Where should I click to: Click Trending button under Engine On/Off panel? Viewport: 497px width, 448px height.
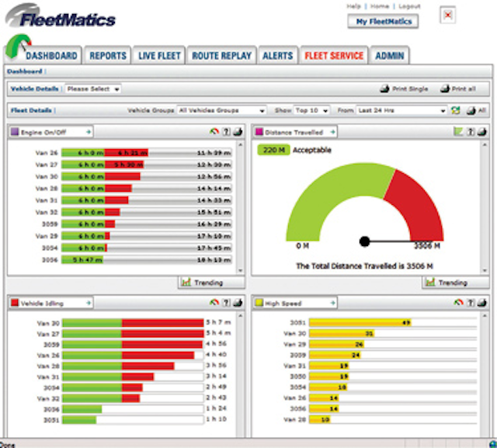pos(212,283)
